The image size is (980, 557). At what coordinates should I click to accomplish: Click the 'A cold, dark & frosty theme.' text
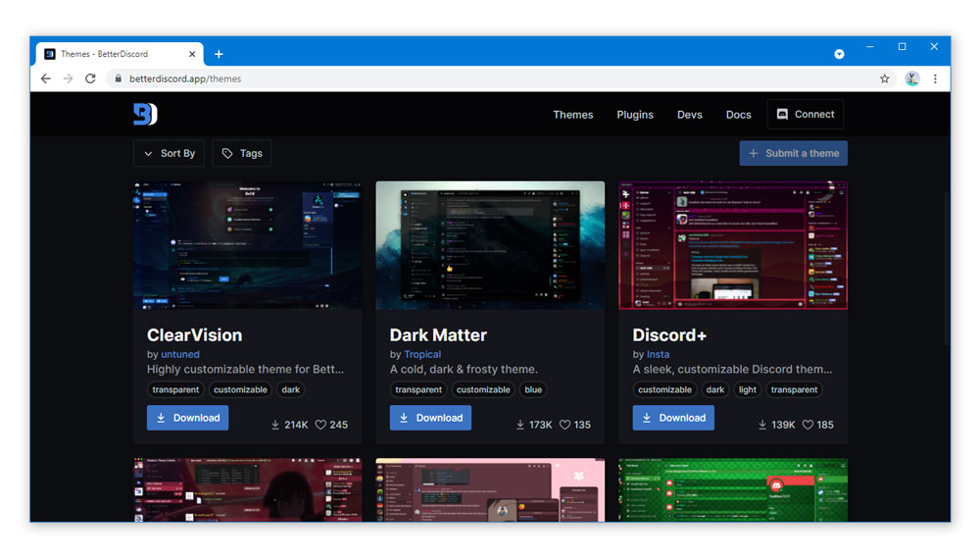(x=464, y=370)
